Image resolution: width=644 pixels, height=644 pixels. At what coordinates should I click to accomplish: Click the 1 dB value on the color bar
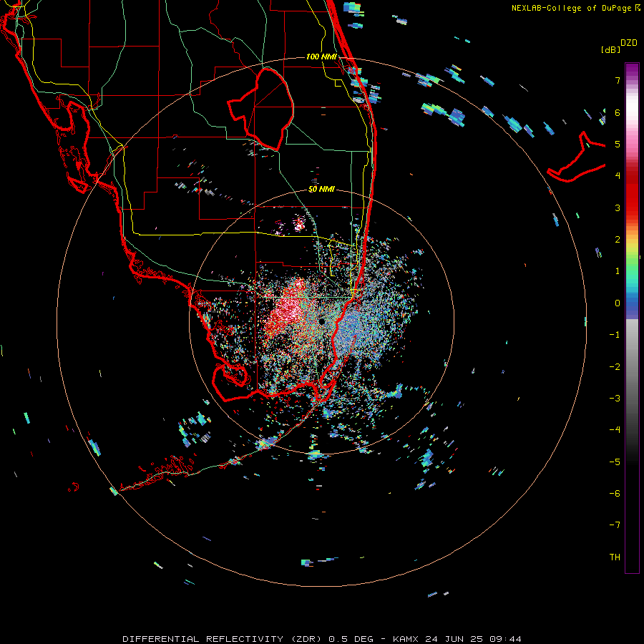[618, 271]
